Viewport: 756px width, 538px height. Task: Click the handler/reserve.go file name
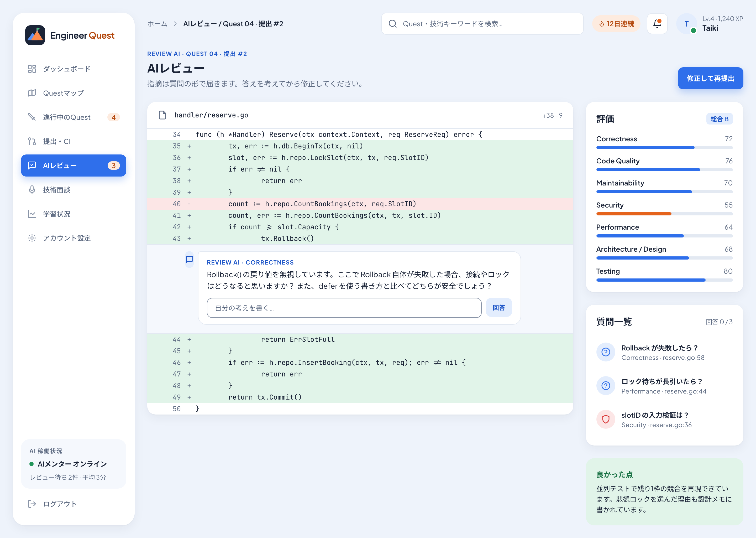211,115
